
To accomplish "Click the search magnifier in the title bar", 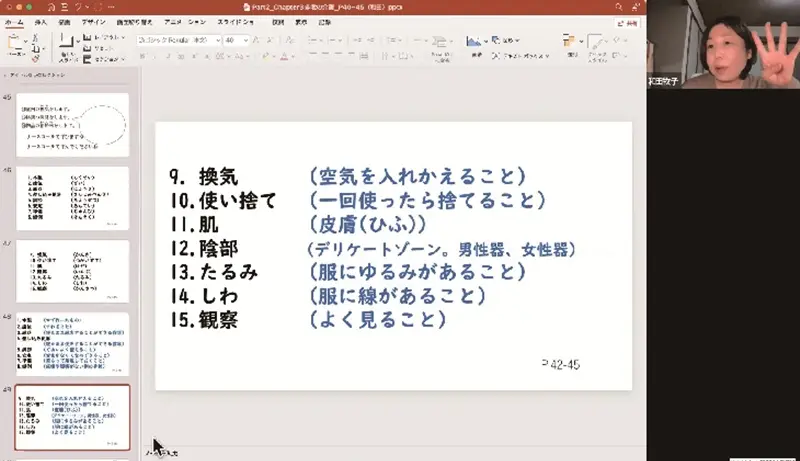I will (618, 7).
